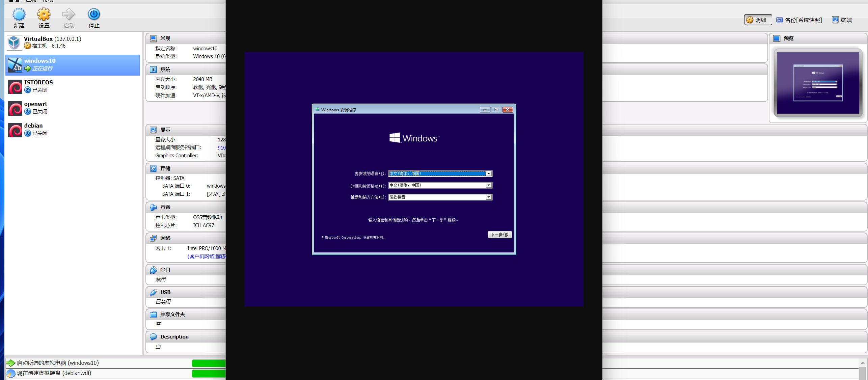Click the 声音 (Audio) section icon
The height and width of the screenshot is (380, 868).
[153, 207]
